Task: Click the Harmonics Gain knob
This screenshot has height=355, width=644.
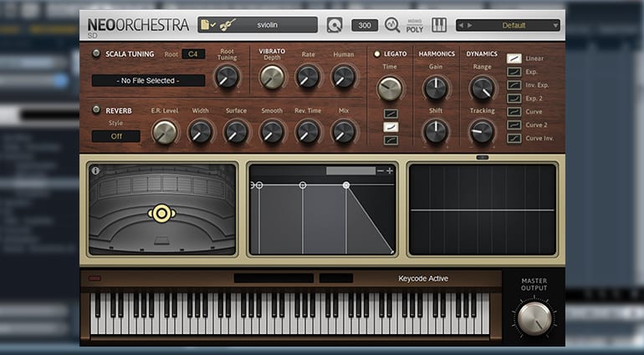Action: pos(436,89)
